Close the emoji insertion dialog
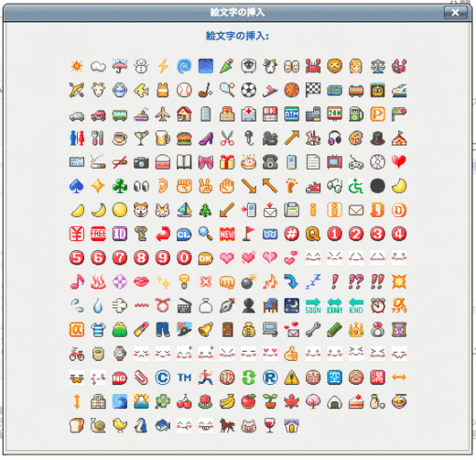Screen dimensions: 476x460 [455, 13]
